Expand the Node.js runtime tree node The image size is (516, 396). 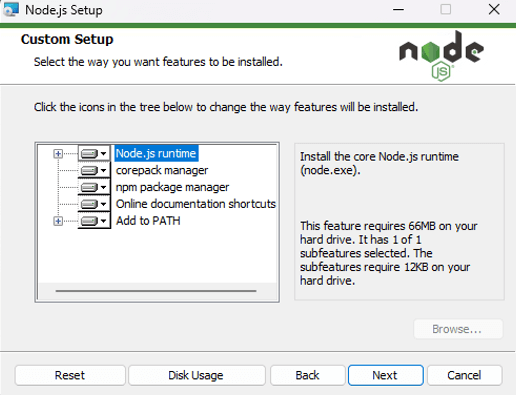pos(58,154)
